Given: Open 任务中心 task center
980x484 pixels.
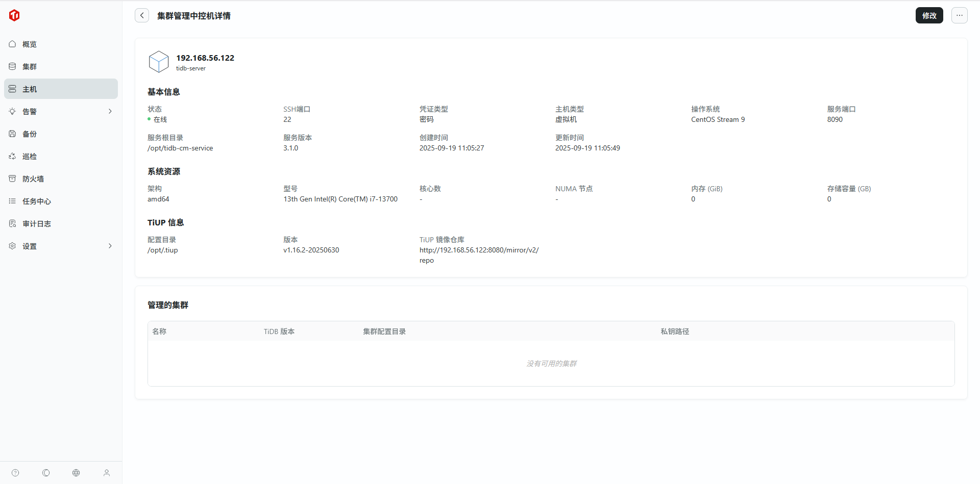Looking at the screenshot, I should tap(37, 201).
